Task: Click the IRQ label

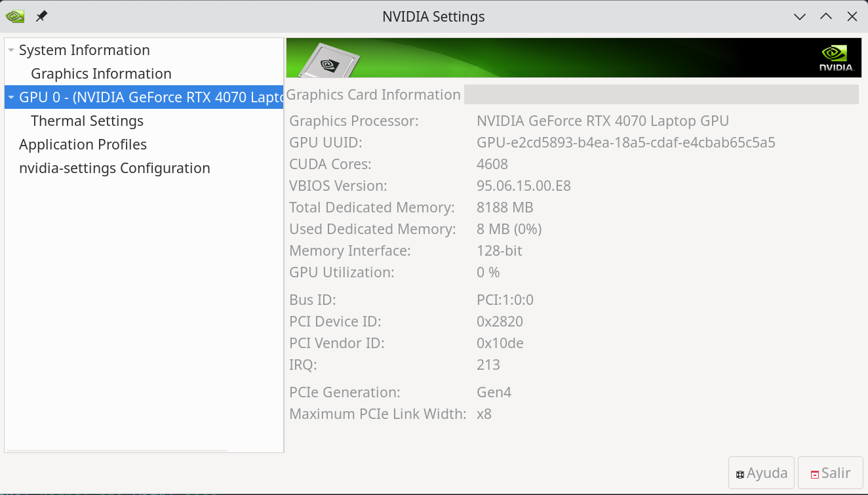Action: coord(303,365)
